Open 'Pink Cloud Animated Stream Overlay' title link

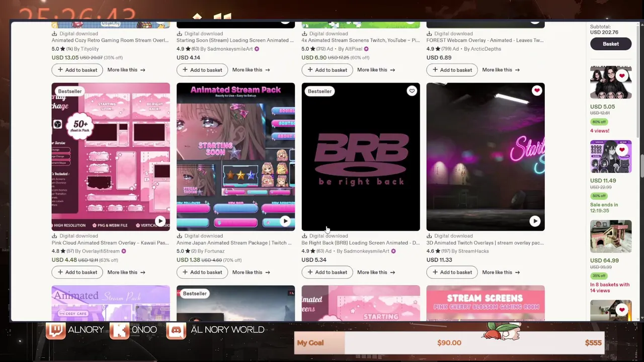tap(110, 243)
